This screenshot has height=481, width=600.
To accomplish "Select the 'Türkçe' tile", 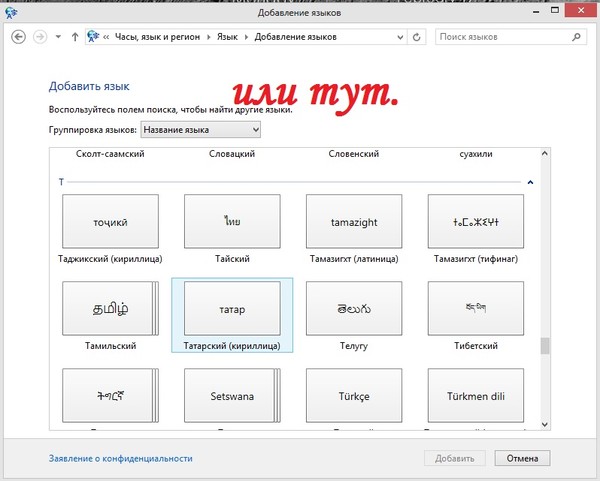I will point(354,395).
